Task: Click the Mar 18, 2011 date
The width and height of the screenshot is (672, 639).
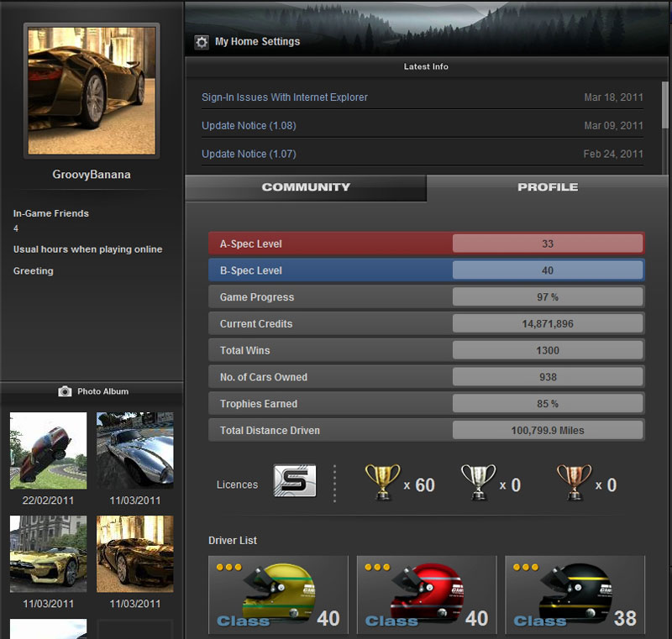Action: (x=614, y=97)
